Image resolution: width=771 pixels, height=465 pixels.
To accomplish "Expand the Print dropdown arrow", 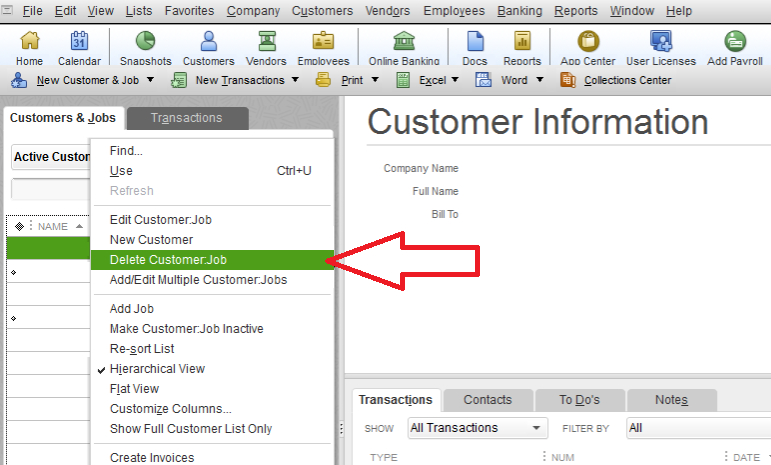I will [x=375, y=80].
